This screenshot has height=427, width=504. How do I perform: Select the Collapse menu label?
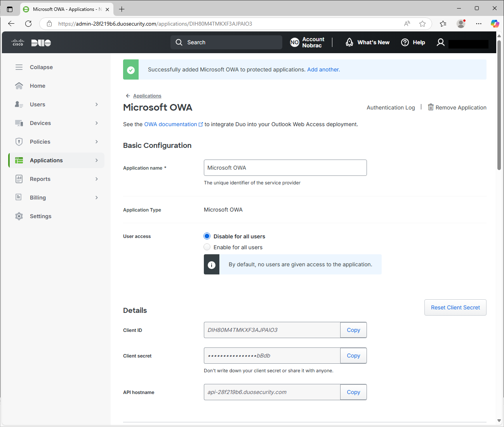coord(41,67)
